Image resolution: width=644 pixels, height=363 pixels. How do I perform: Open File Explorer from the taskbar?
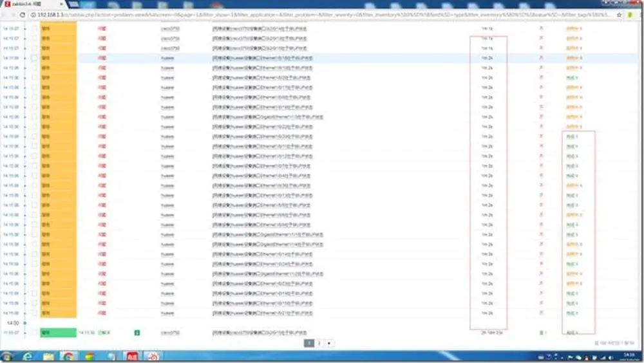48,357
